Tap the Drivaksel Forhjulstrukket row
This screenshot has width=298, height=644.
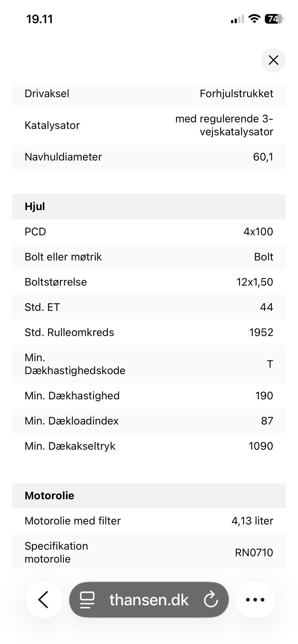[x=149, y=94]
